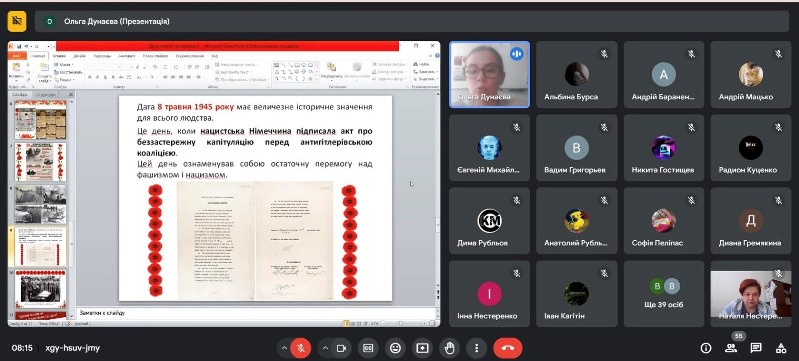Turn on closed captions

[x=368, y=348]
